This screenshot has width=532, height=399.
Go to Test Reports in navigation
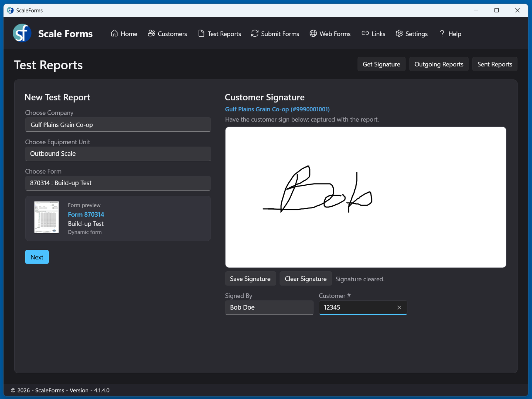[x=219, y=34]
